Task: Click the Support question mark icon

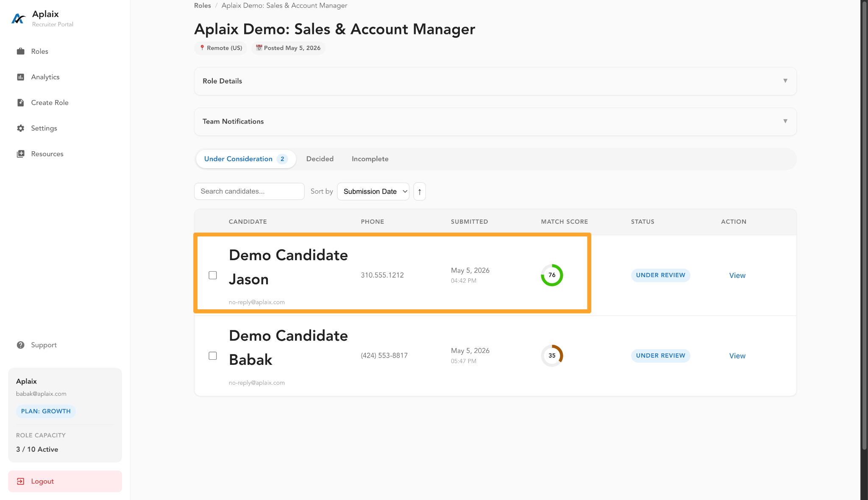Action: pos(20,345)
